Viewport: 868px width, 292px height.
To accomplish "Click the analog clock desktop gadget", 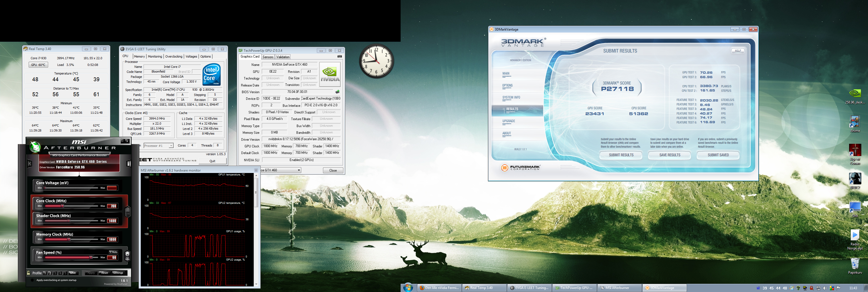I will coord(376,61).
